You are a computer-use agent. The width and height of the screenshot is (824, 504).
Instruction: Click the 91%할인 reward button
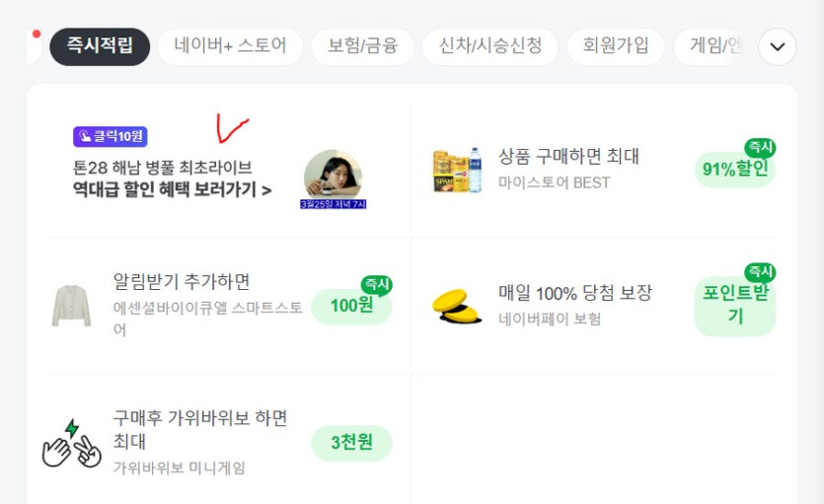pos(734,170)
